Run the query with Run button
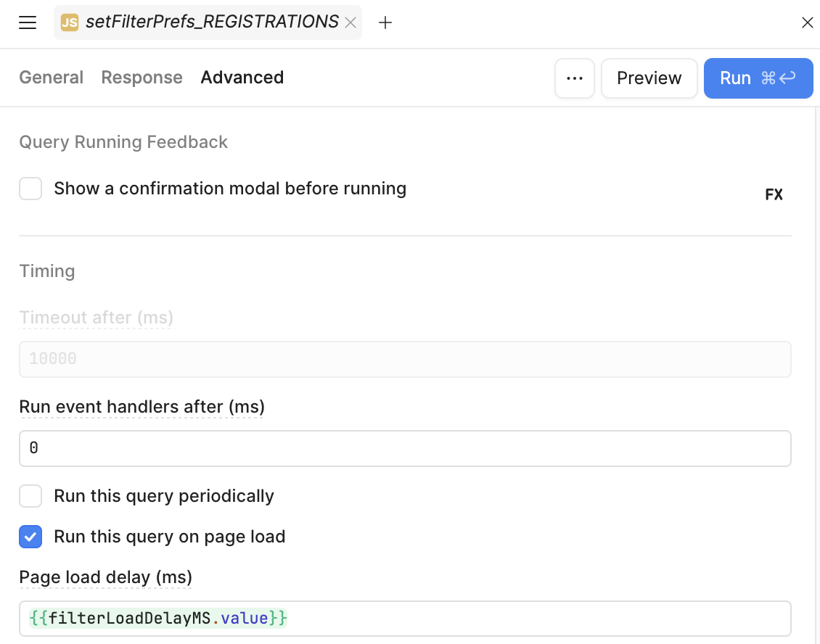The image size is (820, 644). pos(758,78)
